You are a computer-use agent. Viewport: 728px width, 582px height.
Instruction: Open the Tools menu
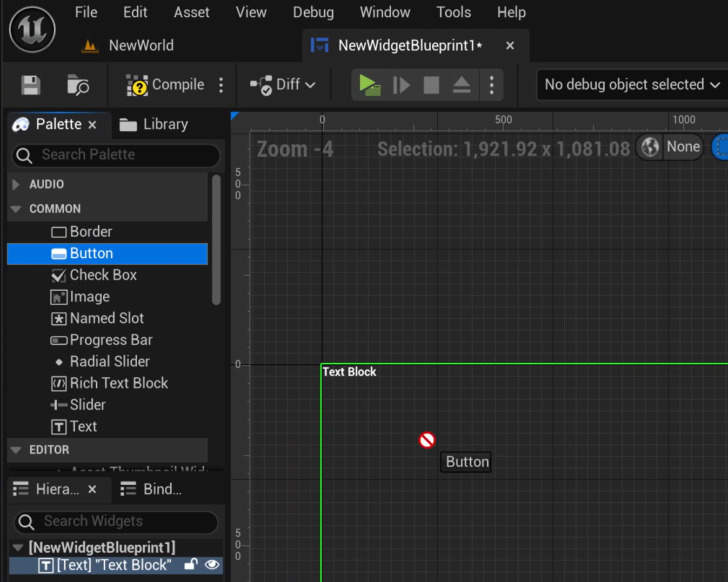point(453,12)
